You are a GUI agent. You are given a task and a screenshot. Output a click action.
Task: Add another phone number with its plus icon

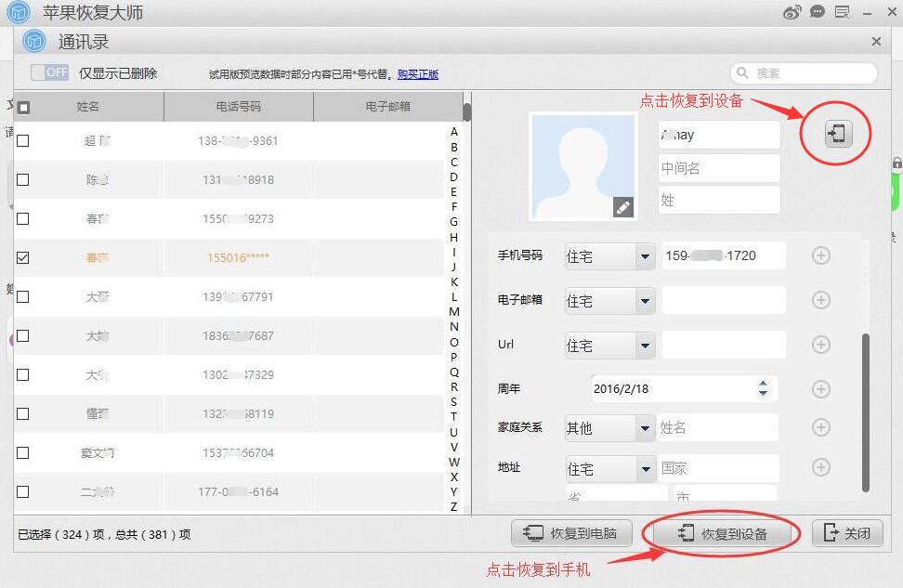[x=820, y=255]
